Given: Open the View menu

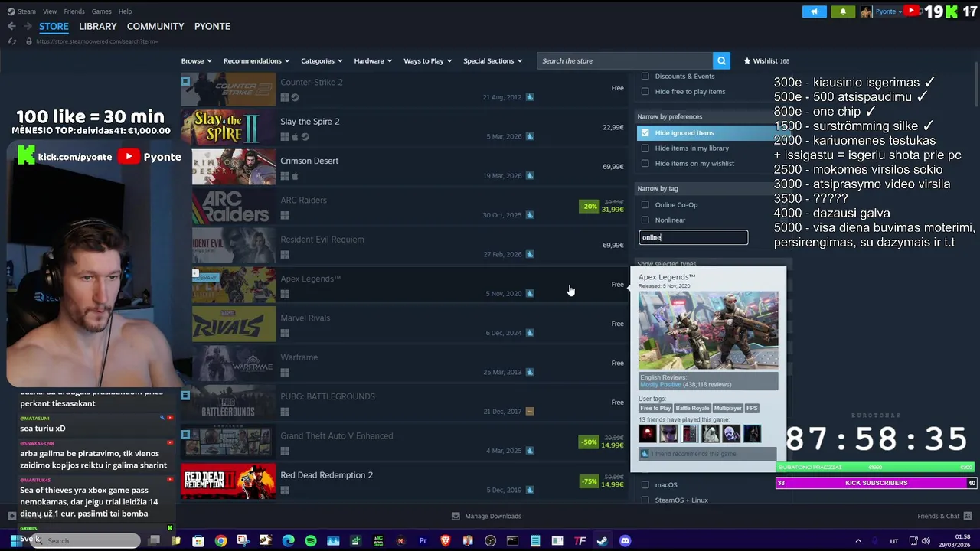Looking at the screenshot, I should coord(50,11).
